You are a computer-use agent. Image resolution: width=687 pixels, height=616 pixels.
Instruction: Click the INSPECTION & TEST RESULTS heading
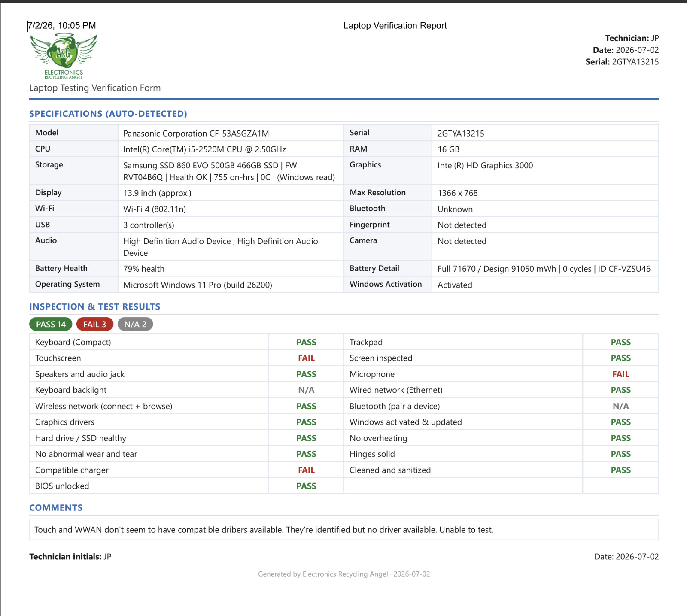pyautogui.click(x=94, y=306)
